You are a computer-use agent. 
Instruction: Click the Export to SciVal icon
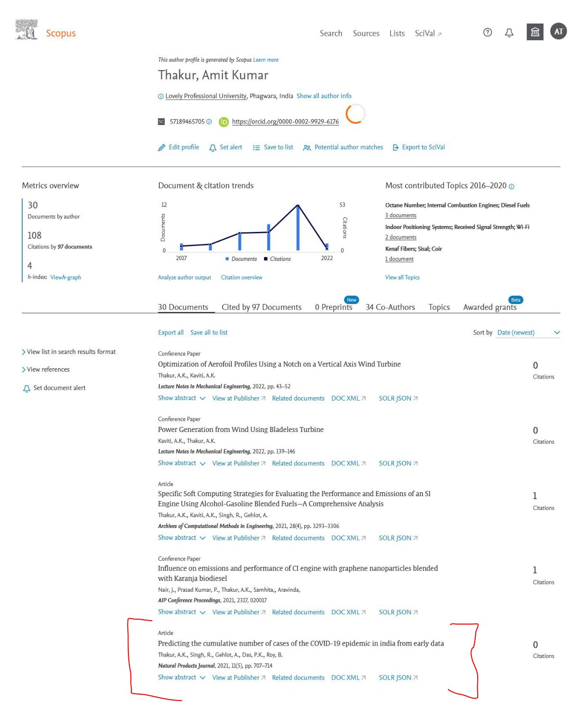tap(395, 148)
